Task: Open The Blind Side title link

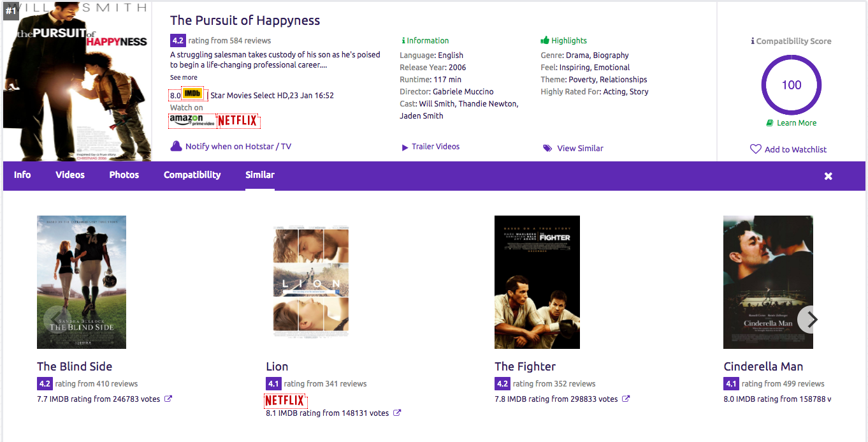Action: point(75,367)
